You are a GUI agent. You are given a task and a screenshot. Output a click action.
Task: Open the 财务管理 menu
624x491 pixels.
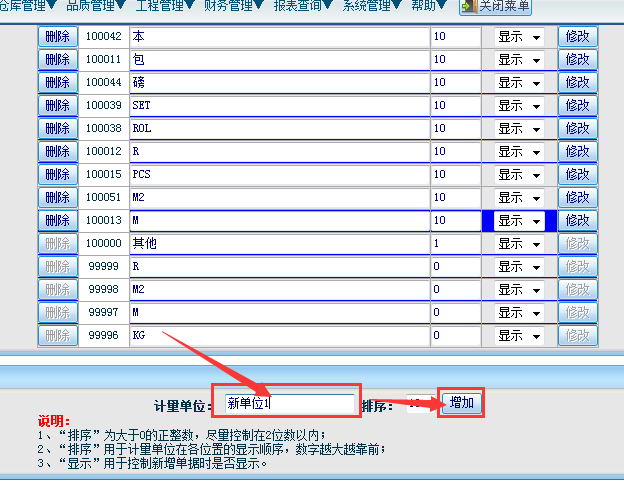pos(234,6)
